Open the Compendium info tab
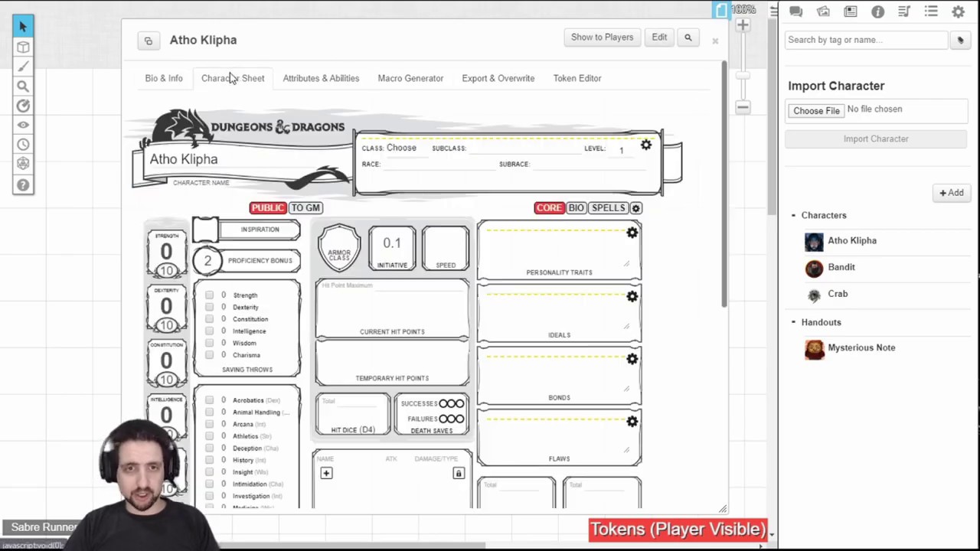Viewport: 980px width, 551px height. (877, 11)
